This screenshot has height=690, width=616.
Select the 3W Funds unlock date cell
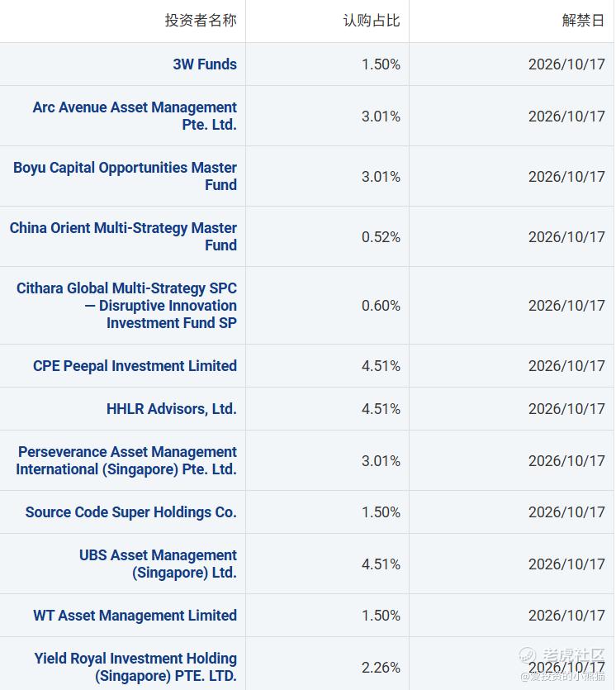pyautogui.click(x=566, y=64)
